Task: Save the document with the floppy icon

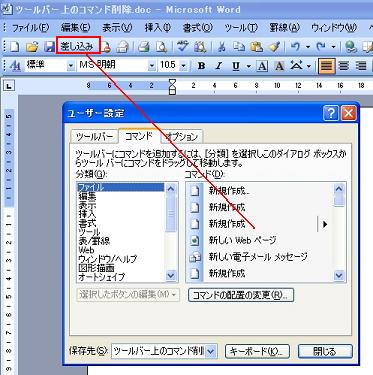Action: [50, 47]
